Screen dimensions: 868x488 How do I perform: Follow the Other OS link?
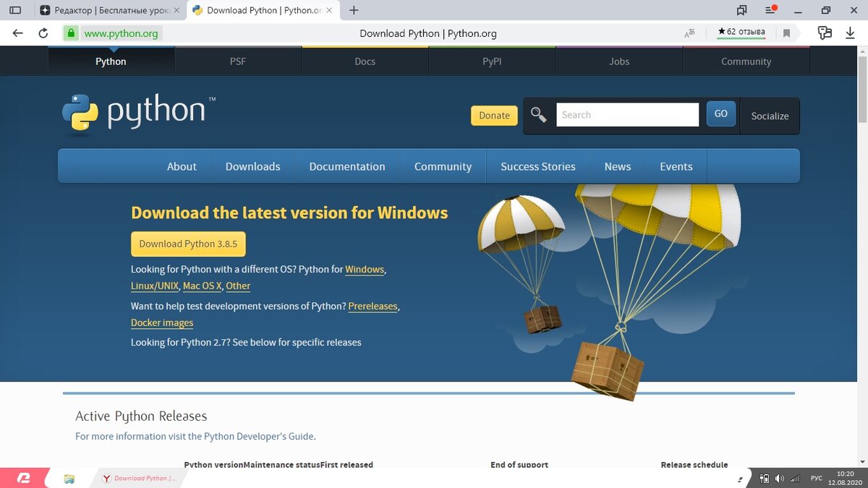coord(238,286)
